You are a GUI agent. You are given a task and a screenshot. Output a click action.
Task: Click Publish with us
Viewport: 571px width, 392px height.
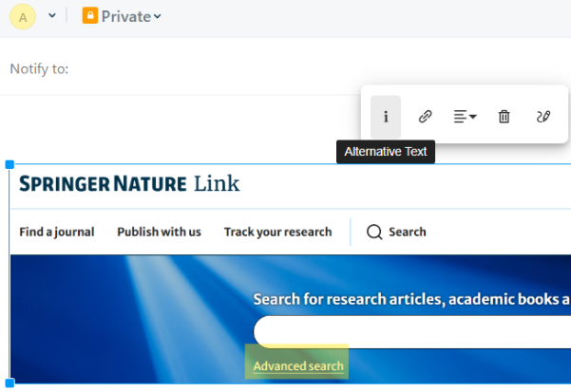click(x=159, y=232)
